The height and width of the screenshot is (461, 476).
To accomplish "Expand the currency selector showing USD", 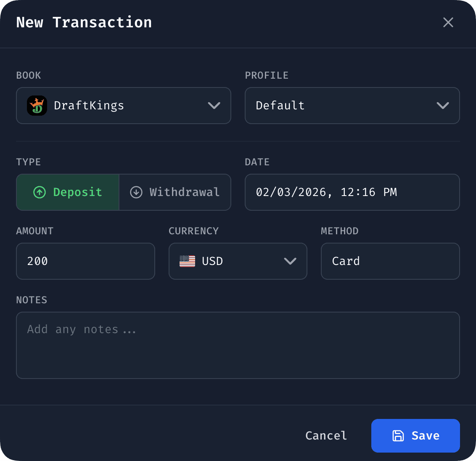I will tap(238, 261).
